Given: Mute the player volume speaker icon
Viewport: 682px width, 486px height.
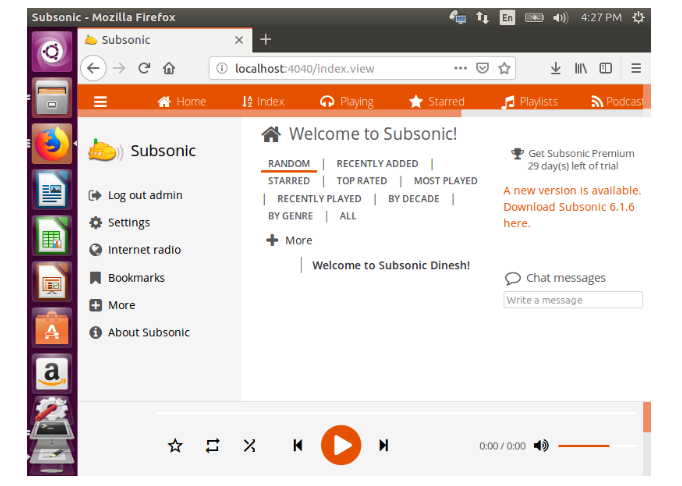Looking at the screenshot, I should (x=541, y=446).
